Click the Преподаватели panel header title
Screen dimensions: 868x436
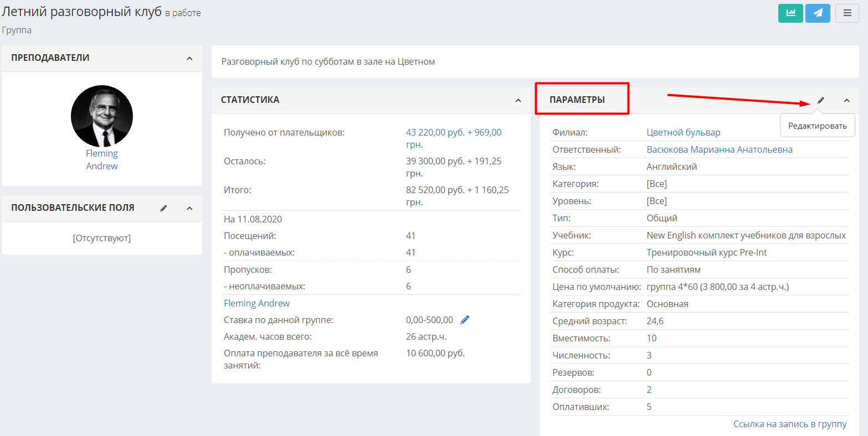coord(50,58)
